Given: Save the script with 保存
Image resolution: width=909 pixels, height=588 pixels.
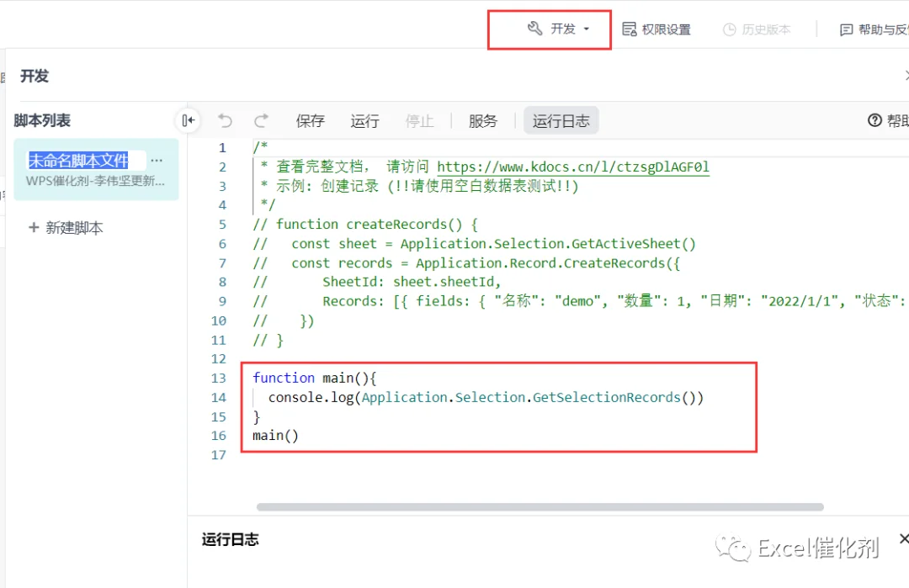Looking at the screenshot, I should coord(310,120).
